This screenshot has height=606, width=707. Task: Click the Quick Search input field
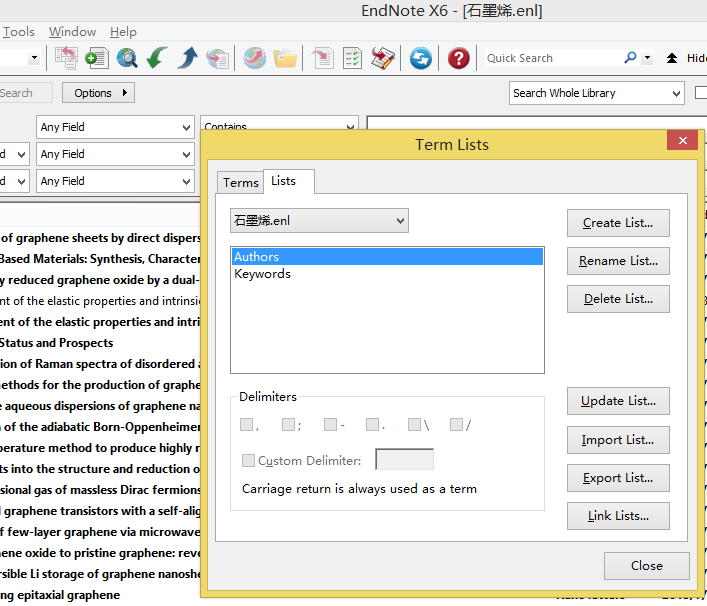(552, 58)
